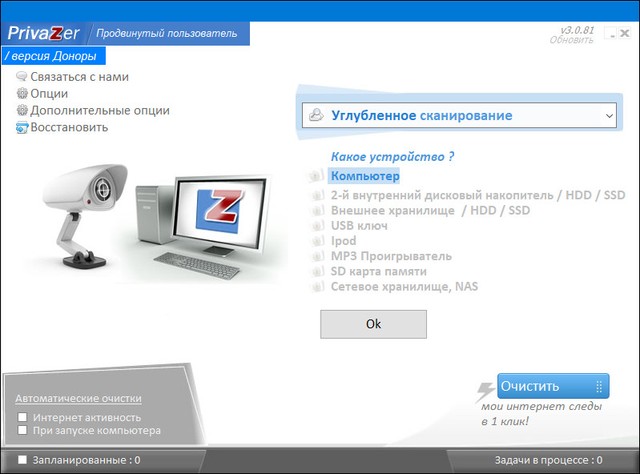This screenshot has height=474, width=640.
Task: Select USB ключ device option
Action: coord(359,226)
